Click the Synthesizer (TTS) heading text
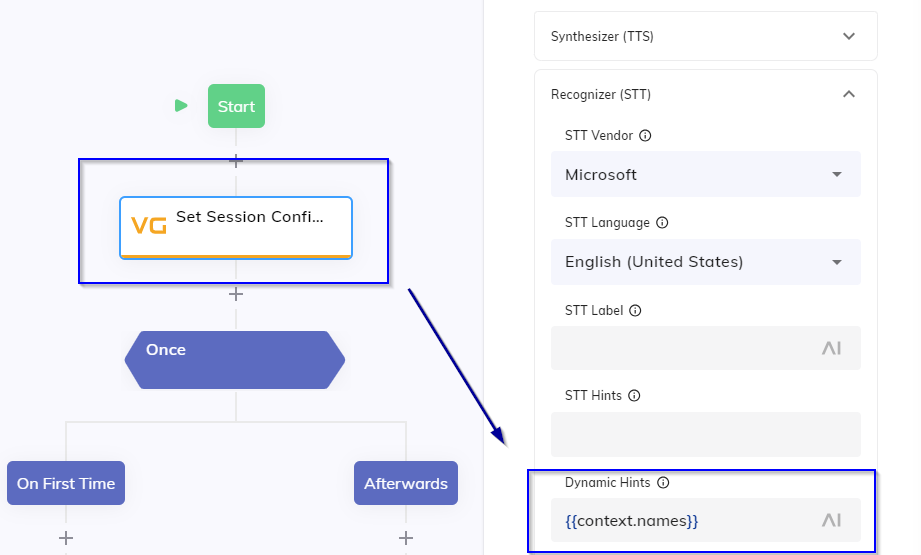This screenshot has width=921, height=555. coord(602,36)
